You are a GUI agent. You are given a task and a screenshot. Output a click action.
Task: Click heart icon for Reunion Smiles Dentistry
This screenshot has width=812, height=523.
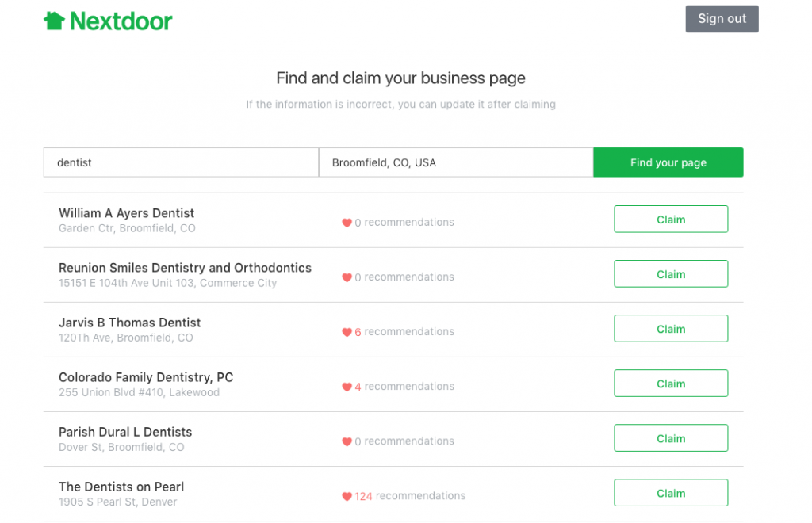(x=347, y=277)
